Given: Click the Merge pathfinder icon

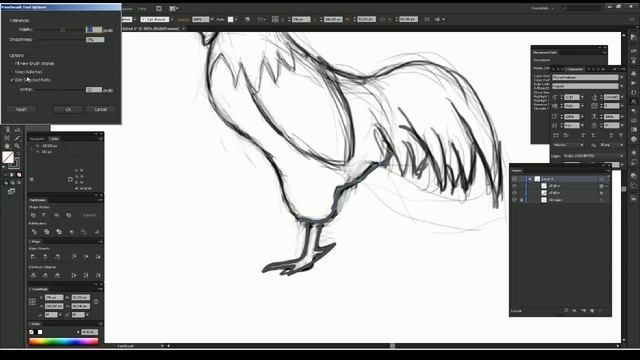Looking at the screenshot, I should click(59, 232).
